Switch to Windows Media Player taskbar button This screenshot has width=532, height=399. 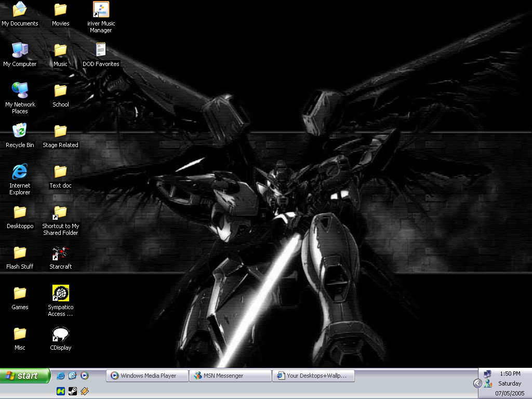147,376
